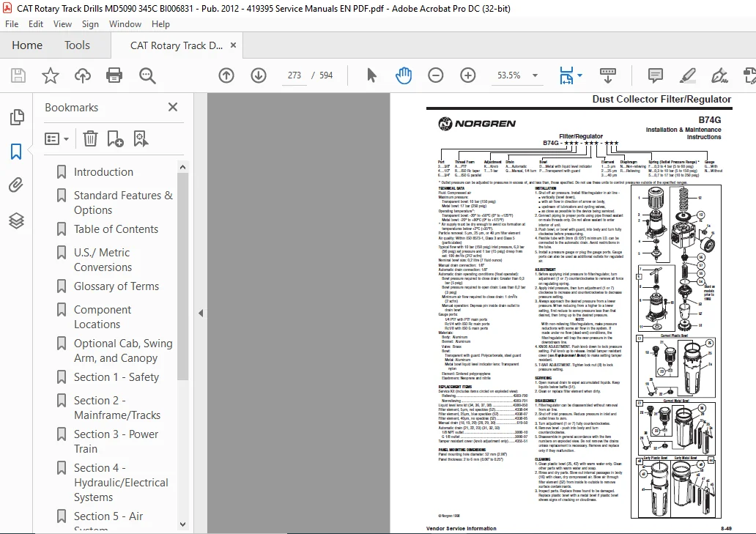Viewport: 756px width, 534px height.
Task: Close the CAT Rotary Track document tab
Action: click(x=234, y=45)
